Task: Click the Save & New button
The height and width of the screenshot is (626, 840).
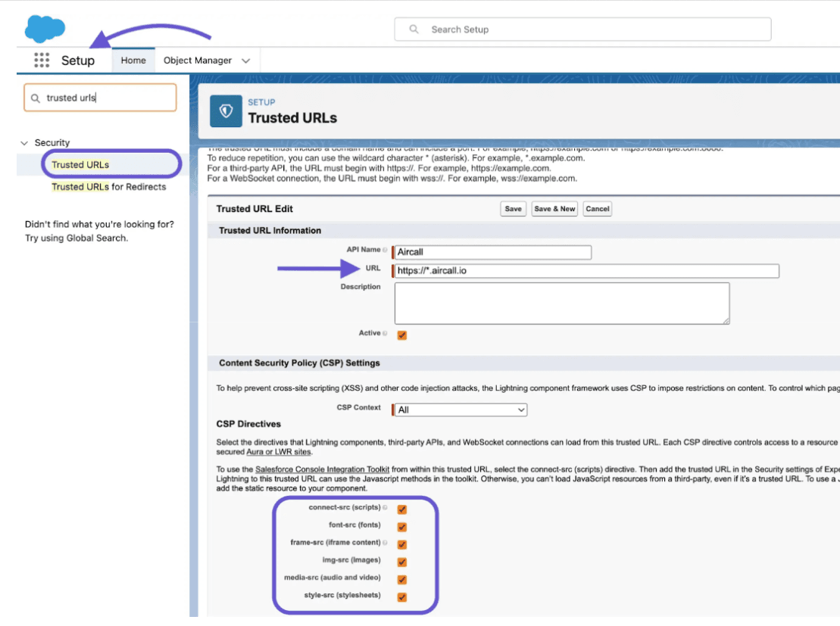Action: coord(554,208)
